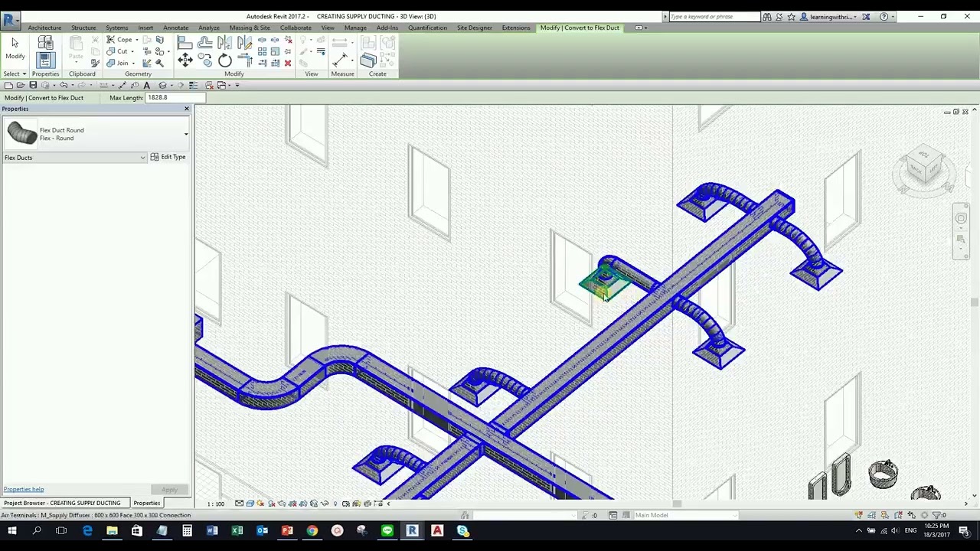Open the Windows Start menu

[x=12, y=530]
